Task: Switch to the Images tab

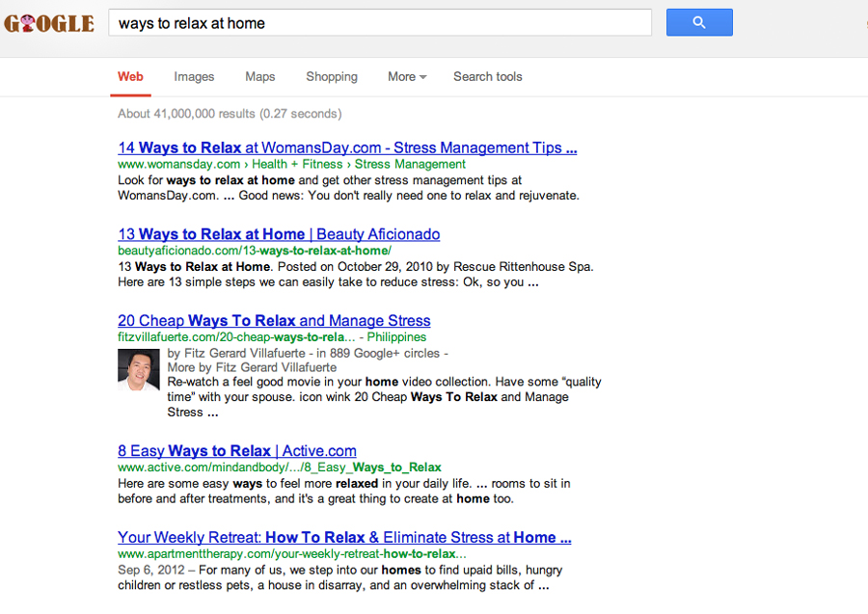Action: pyautogui.click(x=194, y=77)
